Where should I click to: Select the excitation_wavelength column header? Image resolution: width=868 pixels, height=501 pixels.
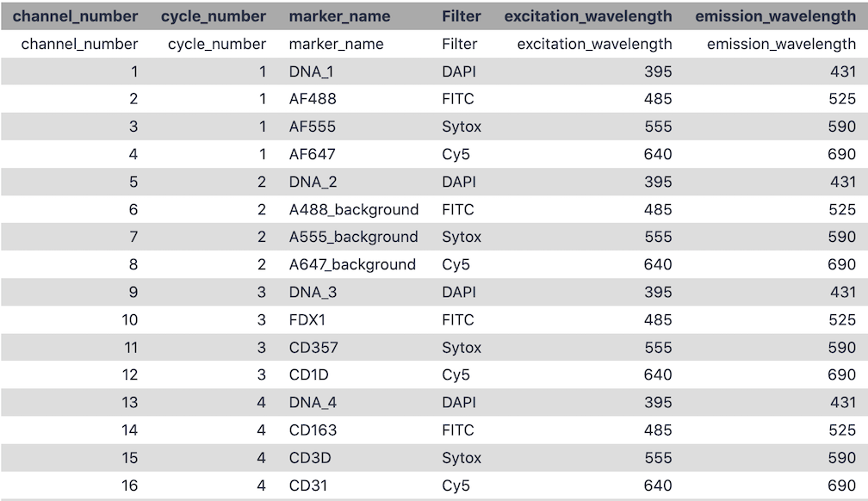coord(588,16)
